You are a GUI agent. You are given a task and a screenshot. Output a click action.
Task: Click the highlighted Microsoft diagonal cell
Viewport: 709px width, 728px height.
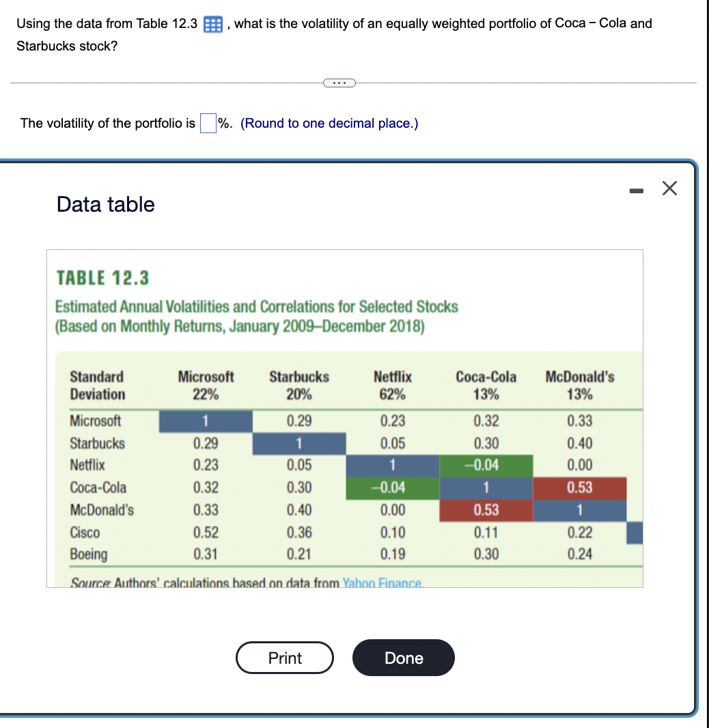[206, 421]
